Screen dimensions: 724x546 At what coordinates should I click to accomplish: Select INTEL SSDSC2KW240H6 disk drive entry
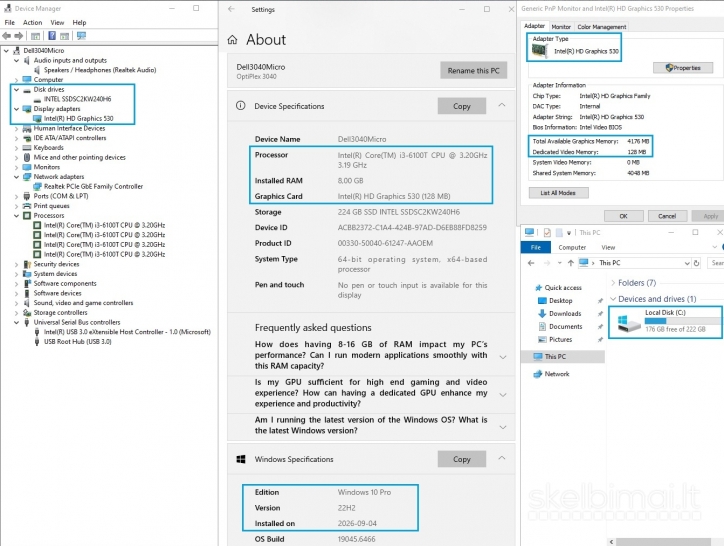coord(77,99)
